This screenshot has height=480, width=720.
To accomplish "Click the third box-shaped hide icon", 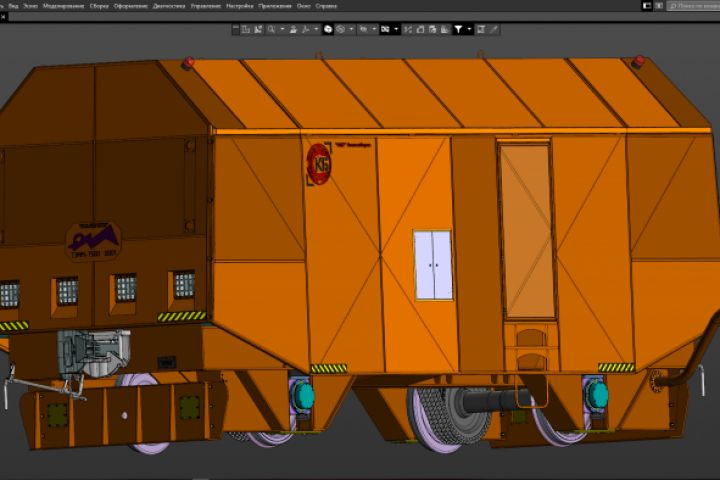I will click(x=444, y=29).
